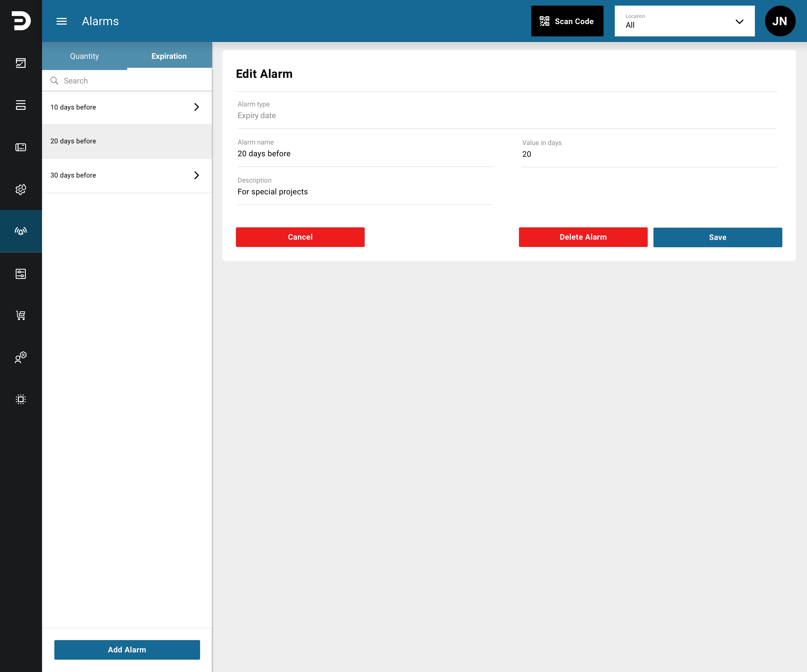Save the alarm changes
The height and width of the screenshot is (672, 807).
[717, 237]
